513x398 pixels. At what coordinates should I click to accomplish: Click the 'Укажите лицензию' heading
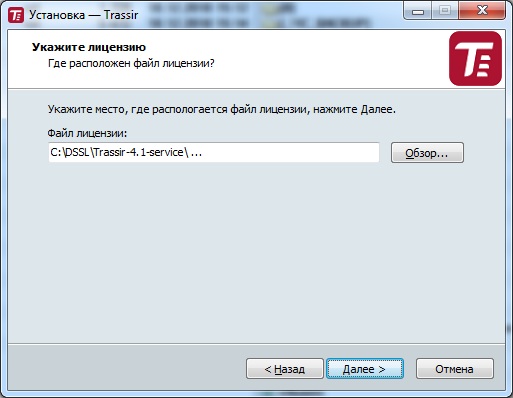(89, 47)
